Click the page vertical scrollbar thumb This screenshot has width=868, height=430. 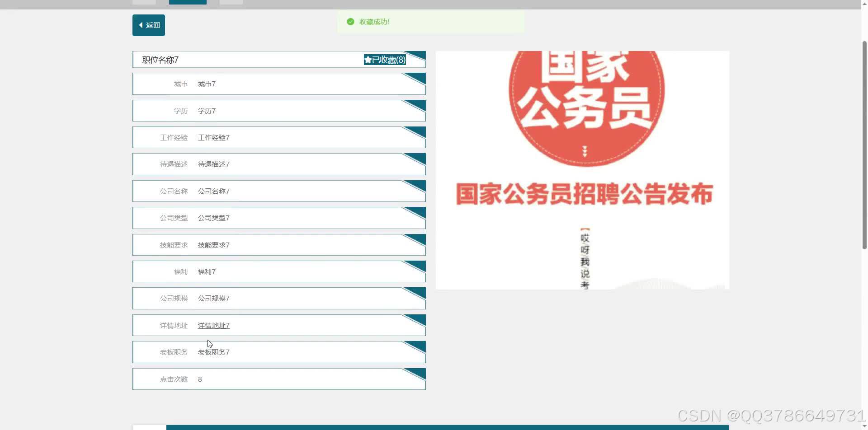[864, 145]
